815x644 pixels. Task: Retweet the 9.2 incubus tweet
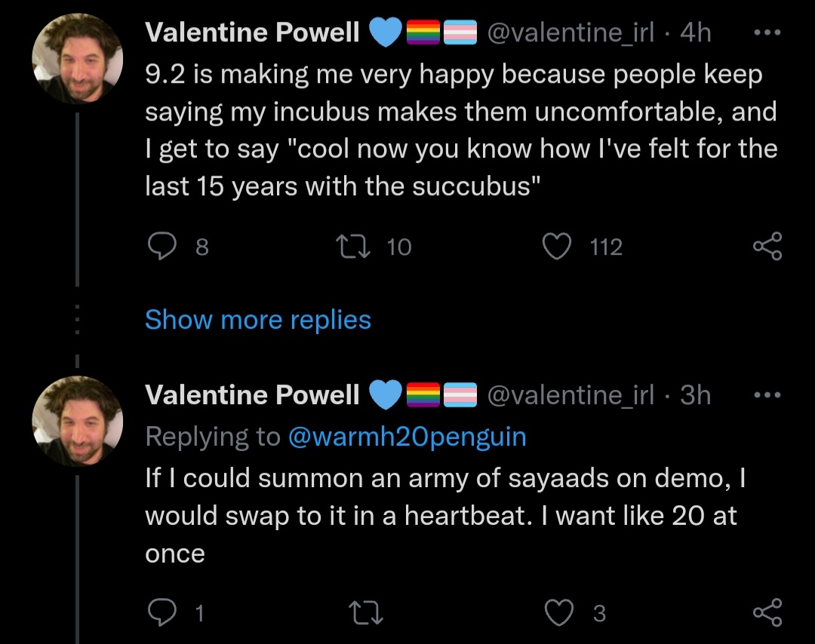coord(353,246)
